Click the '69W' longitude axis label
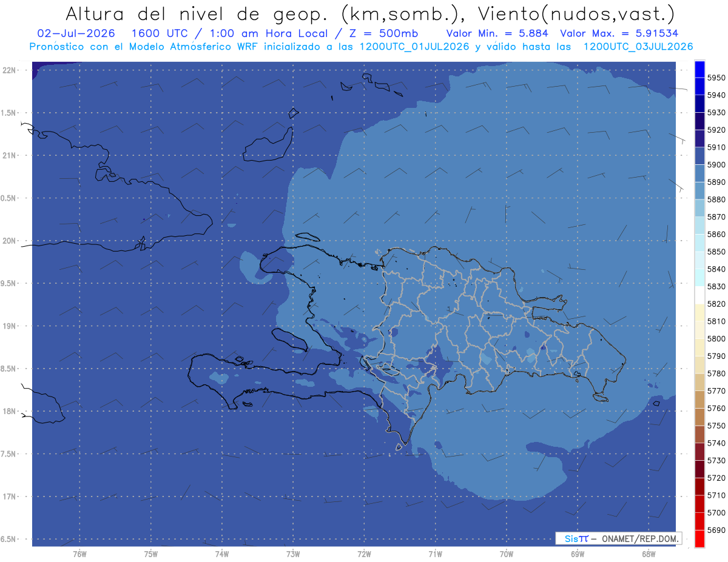728x562 pixels. (578, 554)
